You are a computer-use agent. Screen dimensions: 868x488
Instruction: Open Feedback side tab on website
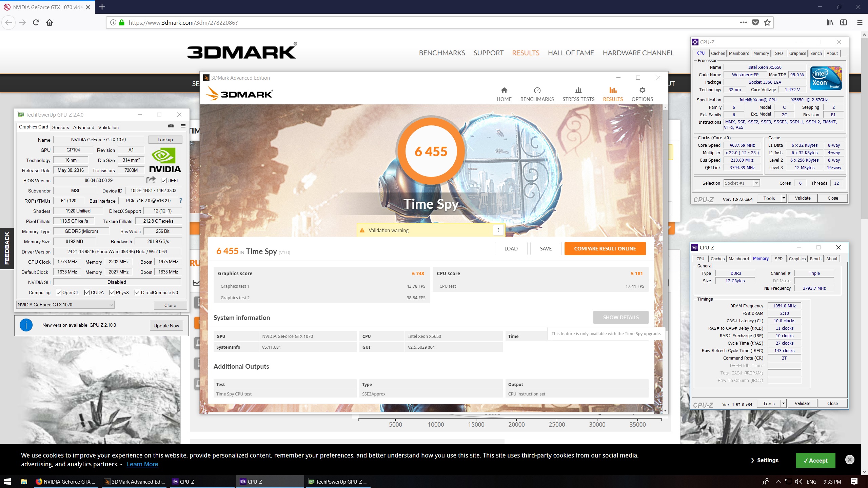7,248
